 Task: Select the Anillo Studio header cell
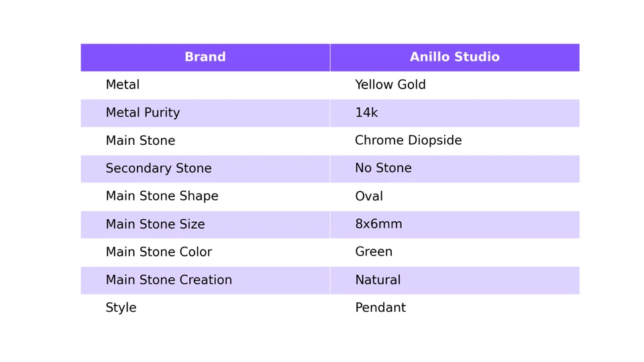[454, 58]
